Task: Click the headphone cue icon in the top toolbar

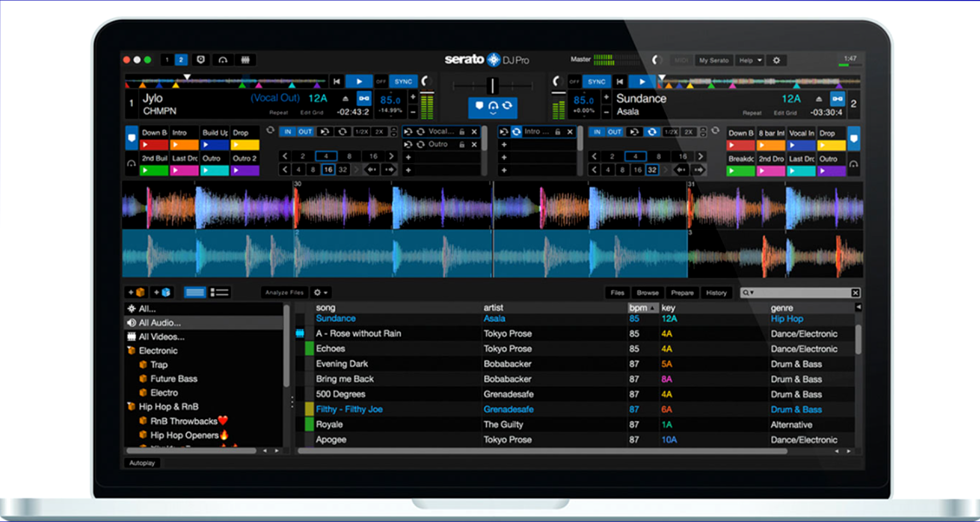Action: coord(223,60)
